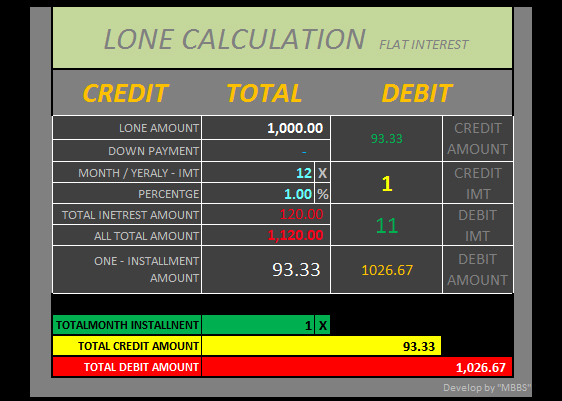Click the MONTH / YERALY - IMT label

pos(127,173)
